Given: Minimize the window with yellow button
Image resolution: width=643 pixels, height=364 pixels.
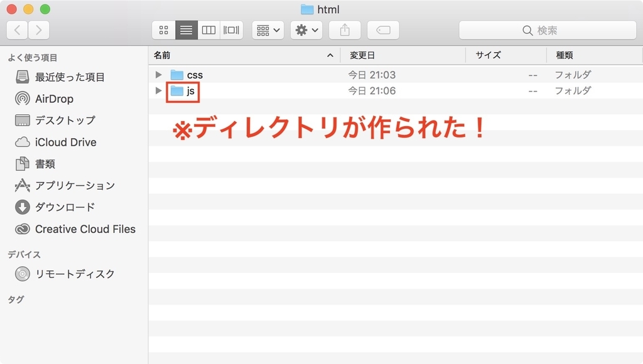Looking at the screenshot, I should pos(28,9).
